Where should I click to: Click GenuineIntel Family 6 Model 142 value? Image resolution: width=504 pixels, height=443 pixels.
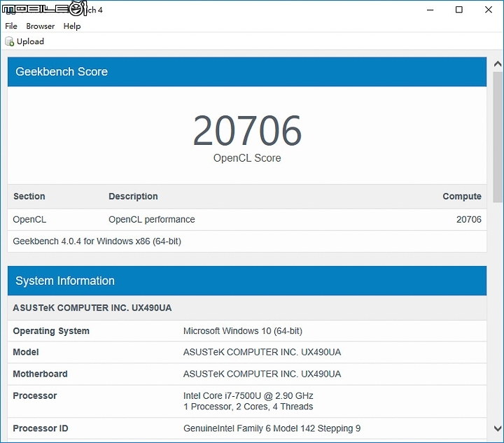pyautogui.click(x=272, y=428)
